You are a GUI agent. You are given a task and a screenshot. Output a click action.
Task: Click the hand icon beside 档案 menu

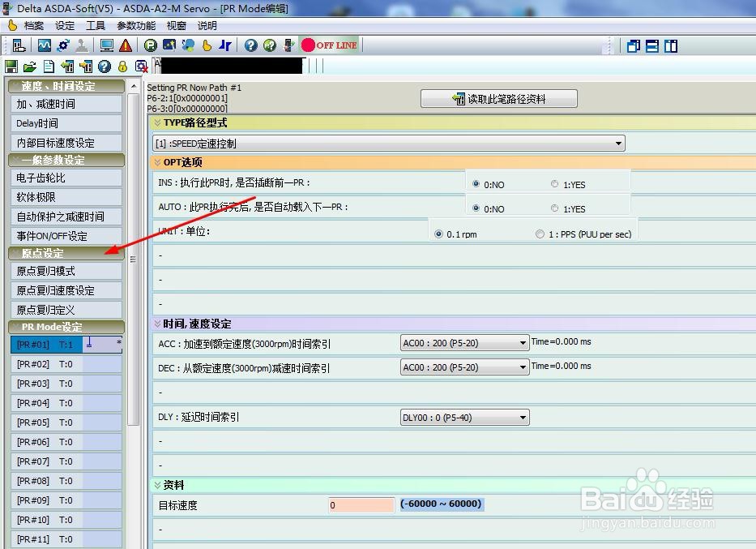coord(12,25)
